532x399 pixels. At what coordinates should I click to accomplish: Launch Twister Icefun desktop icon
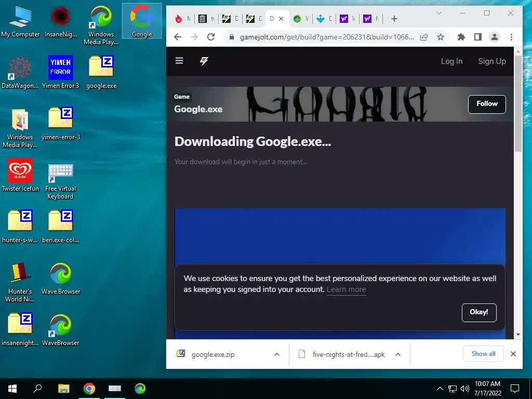20,176
